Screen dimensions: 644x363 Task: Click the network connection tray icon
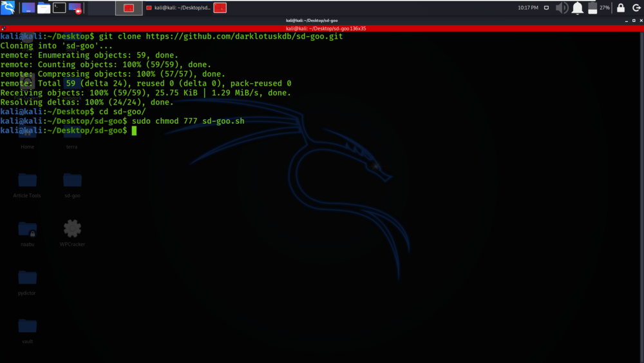(546, 8)
